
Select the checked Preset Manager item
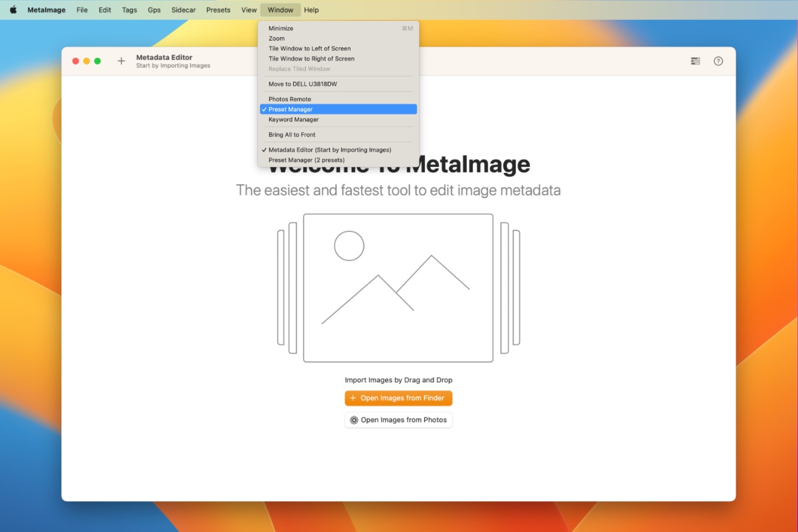[x=338, y=109]
